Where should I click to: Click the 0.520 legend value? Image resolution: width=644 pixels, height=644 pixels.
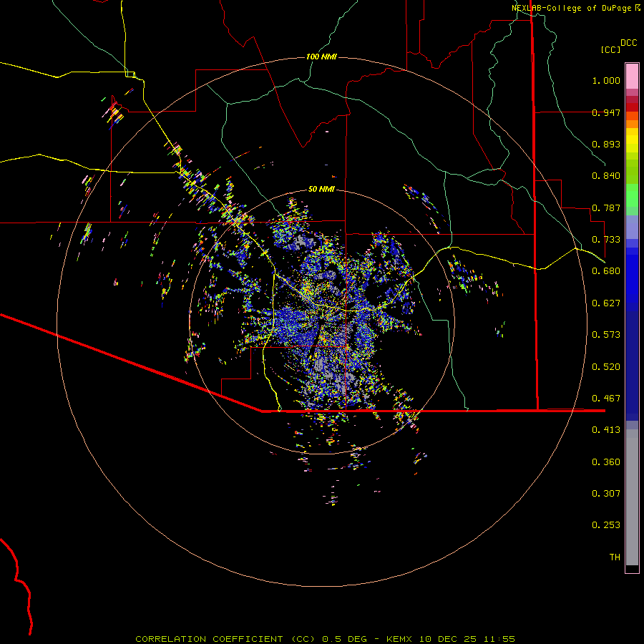pyautogui.click(x=606, y=367)
